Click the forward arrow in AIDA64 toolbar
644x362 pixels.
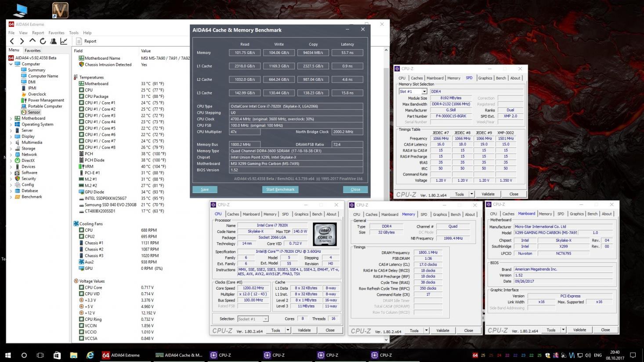[22, 41]
